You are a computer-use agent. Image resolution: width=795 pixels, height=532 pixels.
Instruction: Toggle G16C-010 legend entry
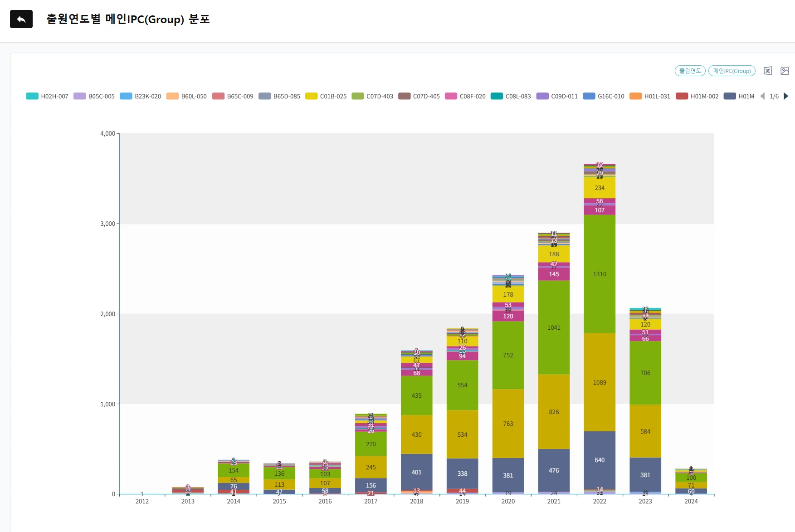[x=604, y=96]
